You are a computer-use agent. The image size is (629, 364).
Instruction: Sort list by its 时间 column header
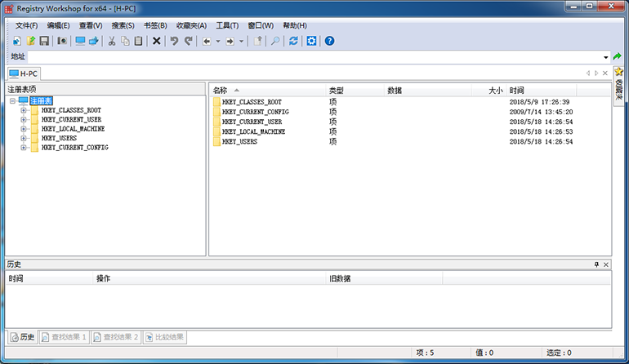click(541, 91)
